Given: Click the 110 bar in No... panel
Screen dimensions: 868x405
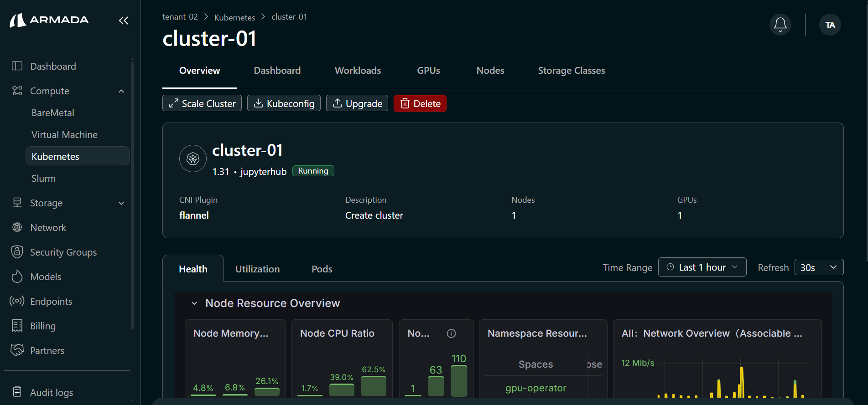Looking at the screenshot, I should [x=459, y=381].
